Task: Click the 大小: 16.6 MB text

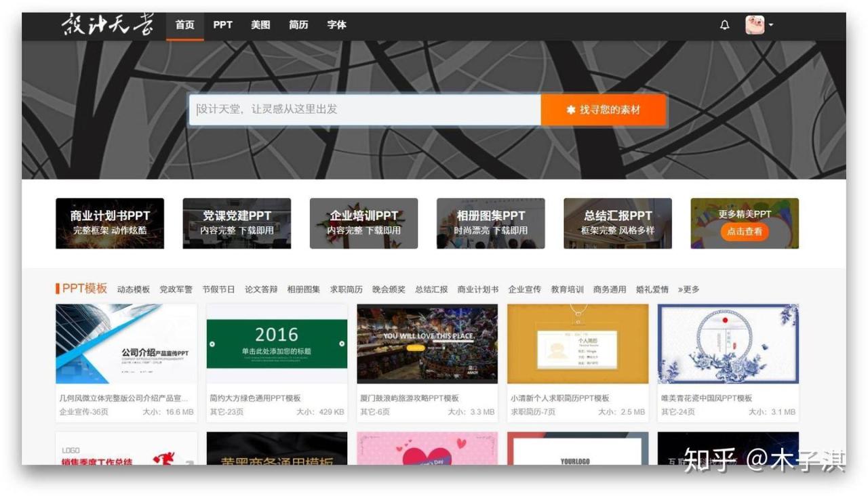Action: pyautogui.click(x=167, y=412)
